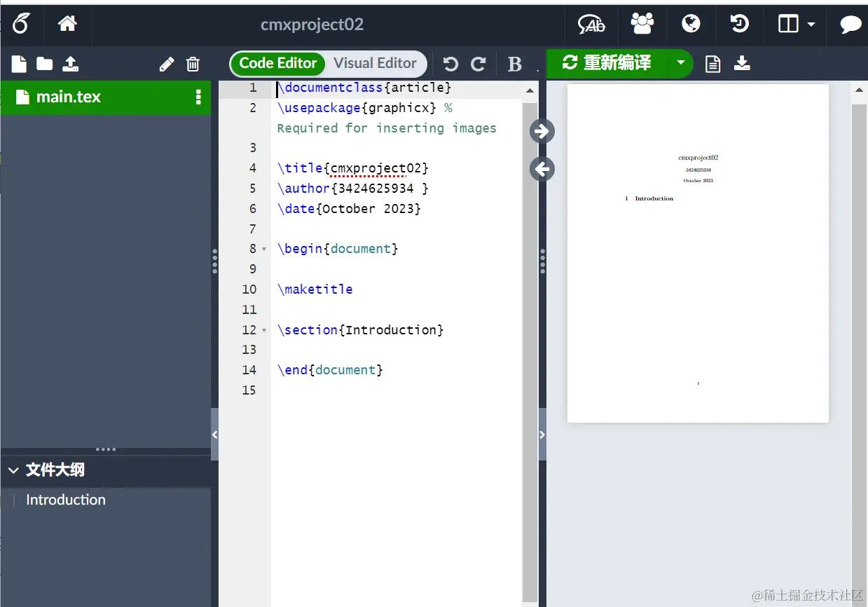Viewport: 868px width, 607px height.
Task: Open the review track changes icon
Action: click(x=591, y=25)
